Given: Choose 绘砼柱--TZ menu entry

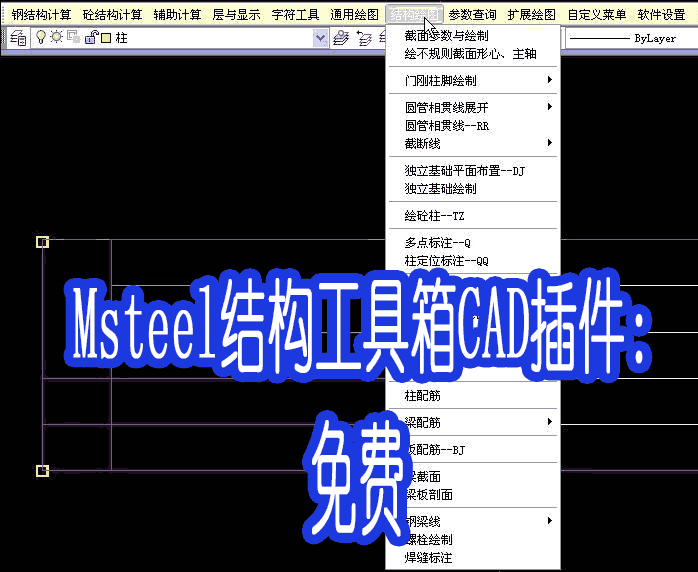Looking at the screenshot, I should tap(473, 216).
